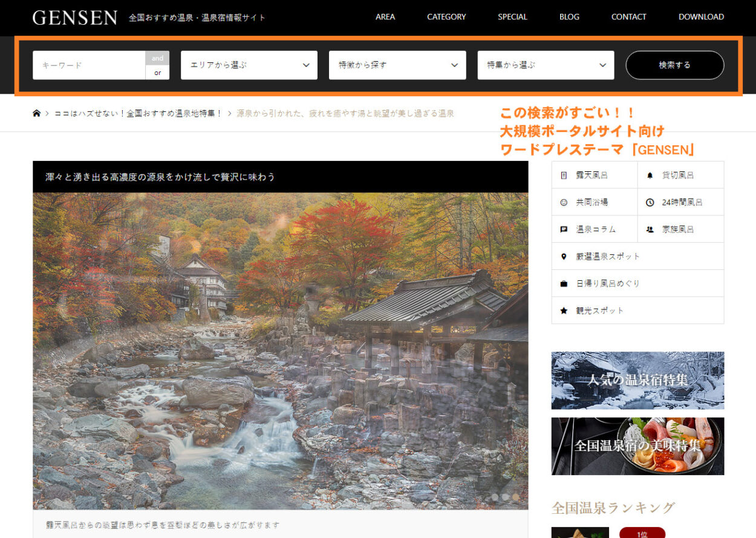Screen dimensions: 756x538
Task: Click the star icon for 観光スポット
Action: pyautogui.click(x=564, y=310)
